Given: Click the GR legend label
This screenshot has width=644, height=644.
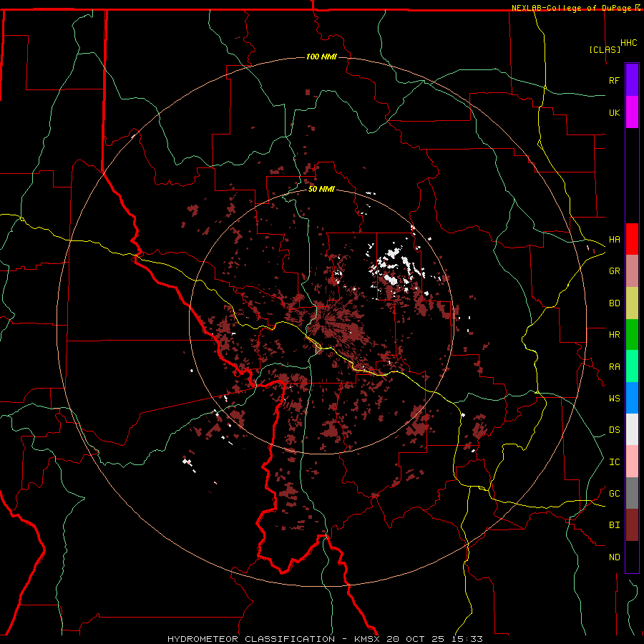Looking at the screenshot, I should click(x=614, y=270).
